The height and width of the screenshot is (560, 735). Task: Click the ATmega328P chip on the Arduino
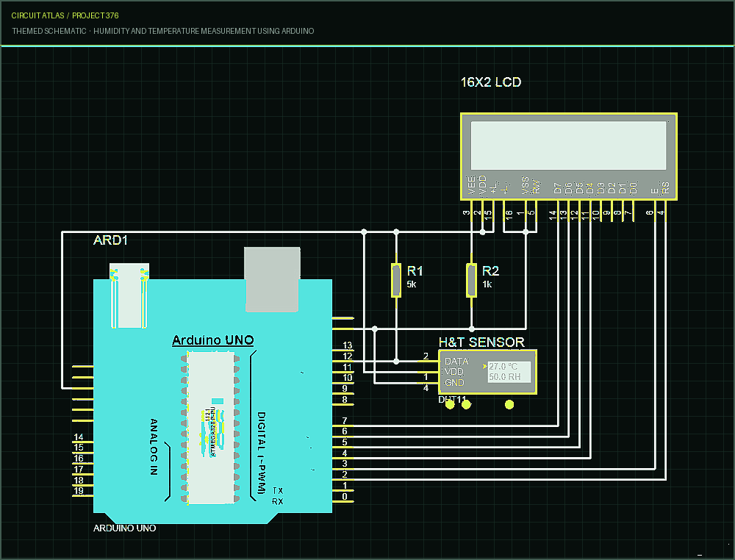[211, 428]
